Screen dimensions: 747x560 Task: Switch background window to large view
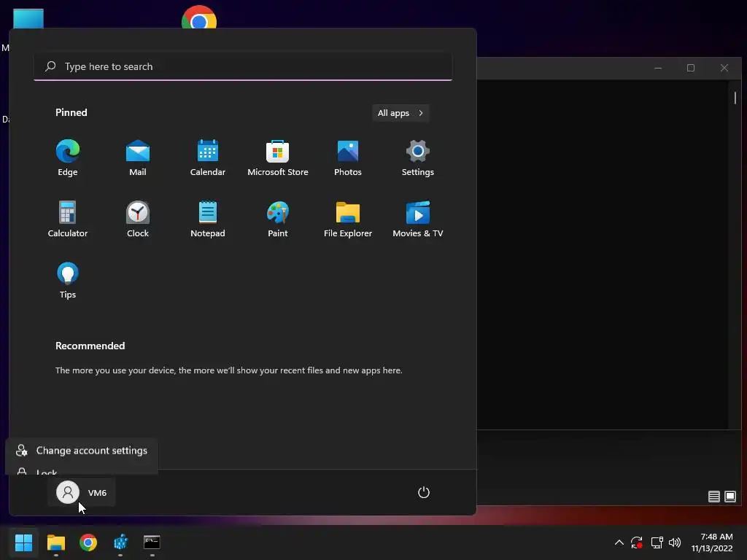click(730, 497)
